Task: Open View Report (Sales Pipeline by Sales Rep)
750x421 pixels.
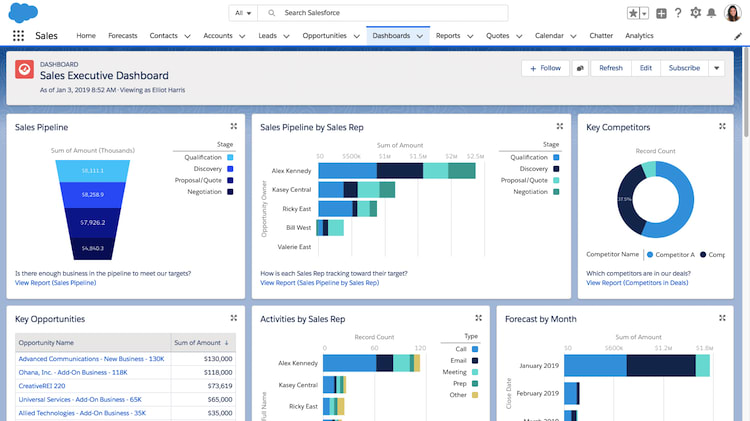Action: [320, 283]
